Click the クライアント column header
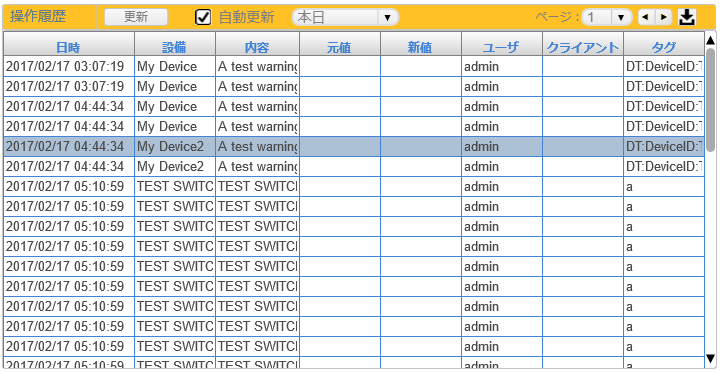Image resolution: width=720 pixels, height=373 pixels. pyautogui.click(x=582, y=45)
